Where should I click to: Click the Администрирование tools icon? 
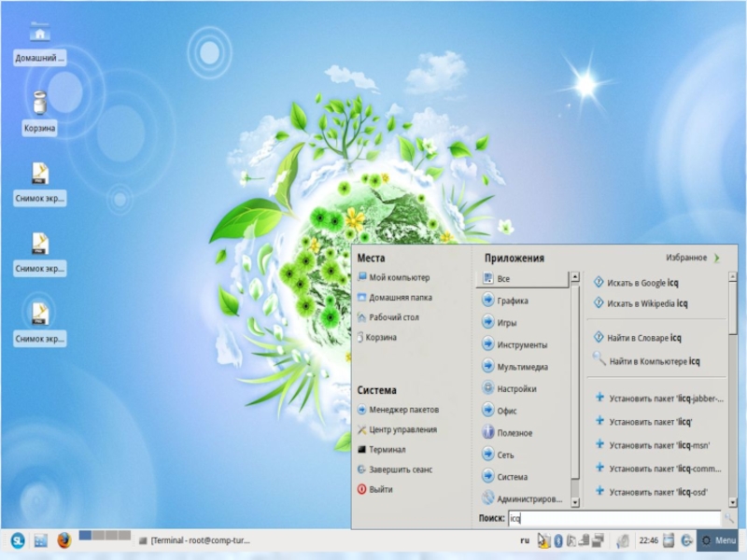(487, 498)
